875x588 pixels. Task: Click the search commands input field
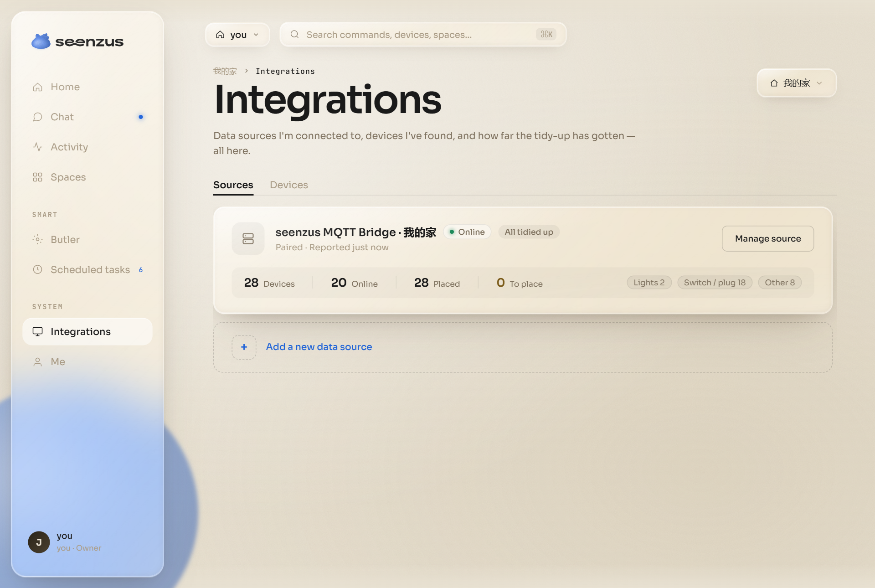pyautogui.click(x=423, y=35)
